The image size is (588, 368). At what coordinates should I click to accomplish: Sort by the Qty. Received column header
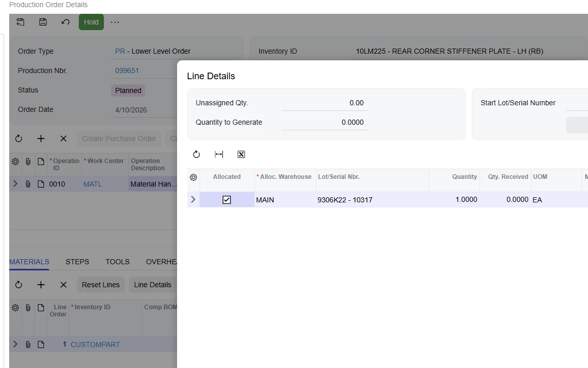click(x=505, y=177)
